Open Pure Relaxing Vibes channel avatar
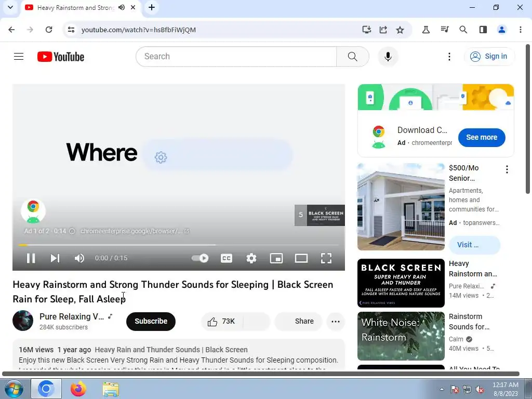 [x=23, y=320]
